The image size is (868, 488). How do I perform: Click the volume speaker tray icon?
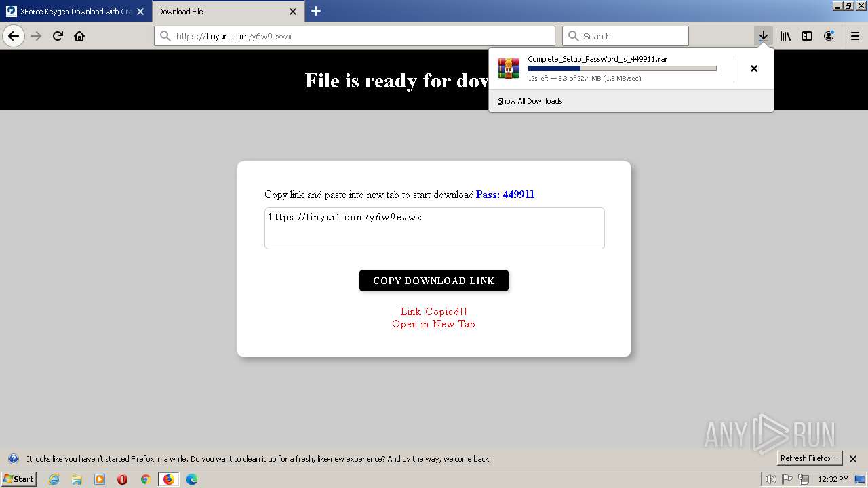pyautogui.click(x=770, y=479)
